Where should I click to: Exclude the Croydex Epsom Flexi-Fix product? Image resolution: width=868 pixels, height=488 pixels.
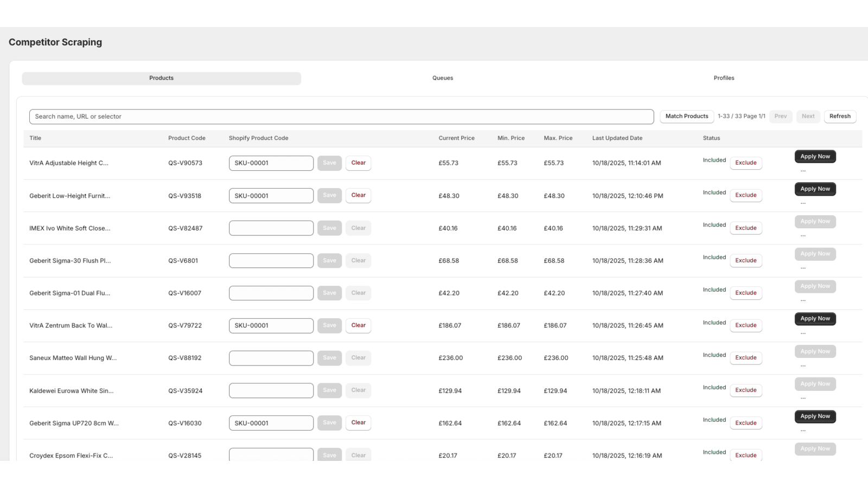(745, 455)
